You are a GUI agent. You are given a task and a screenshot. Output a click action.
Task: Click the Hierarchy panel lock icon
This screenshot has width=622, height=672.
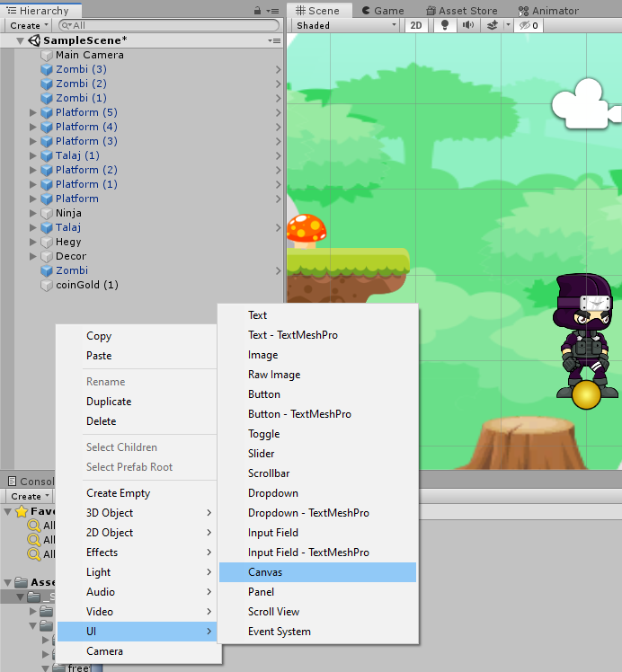click(258, 11)
